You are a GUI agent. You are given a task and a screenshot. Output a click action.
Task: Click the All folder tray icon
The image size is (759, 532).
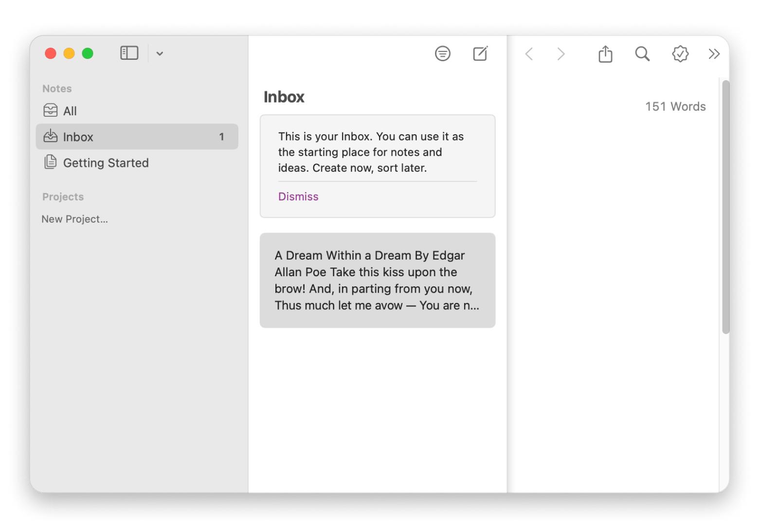[x=51, y=110]
